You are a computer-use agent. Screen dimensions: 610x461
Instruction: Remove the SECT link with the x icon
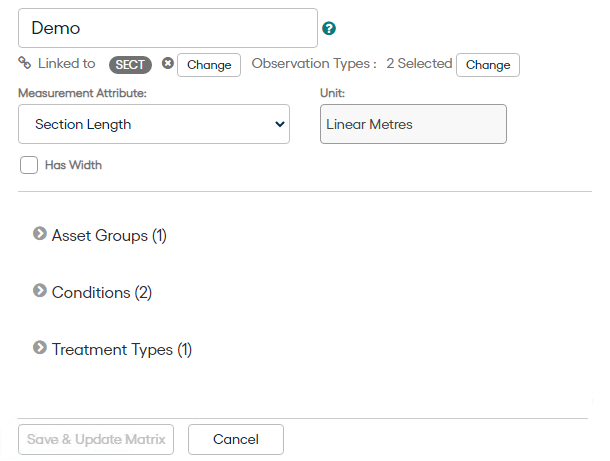coord(168,63)
